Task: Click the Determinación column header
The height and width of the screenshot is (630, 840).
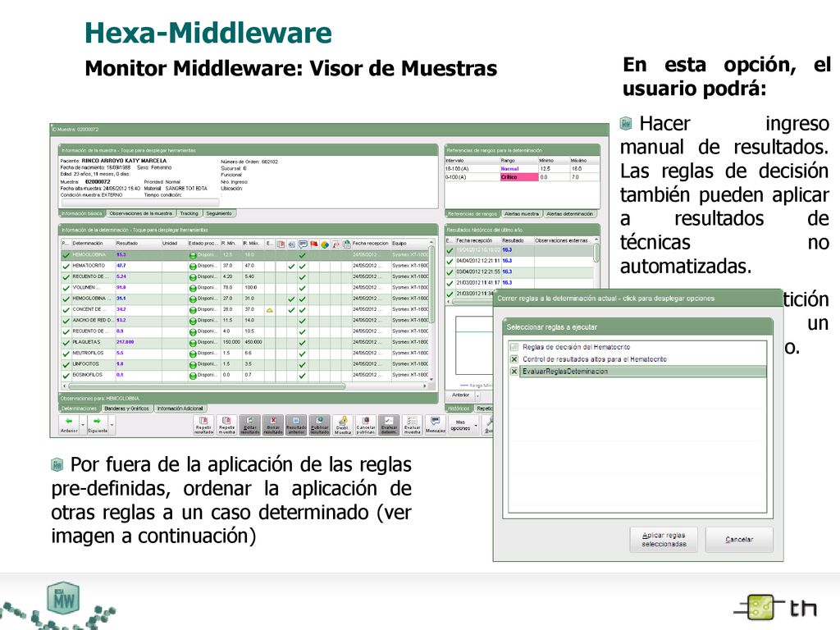Action: click(93, 243)
